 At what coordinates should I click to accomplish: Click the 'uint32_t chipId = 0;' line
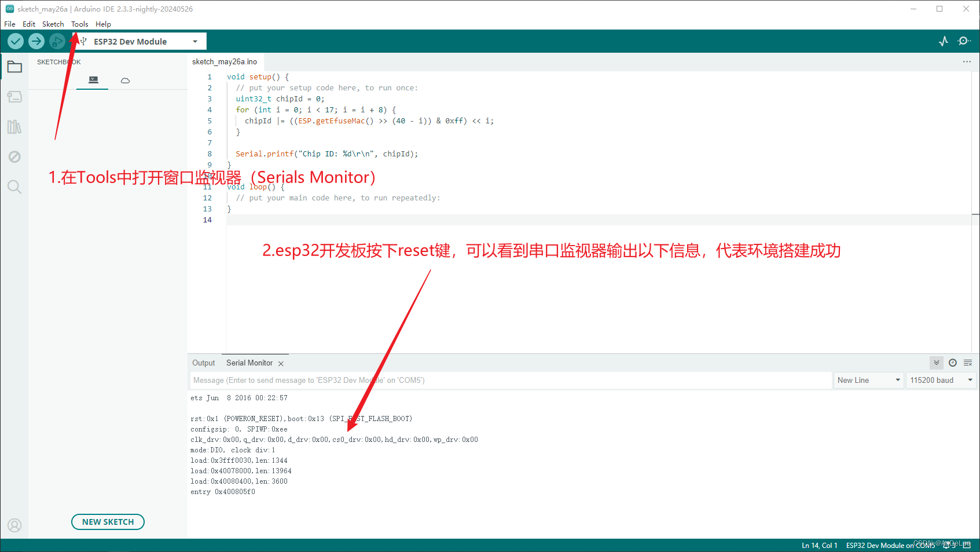280,99
